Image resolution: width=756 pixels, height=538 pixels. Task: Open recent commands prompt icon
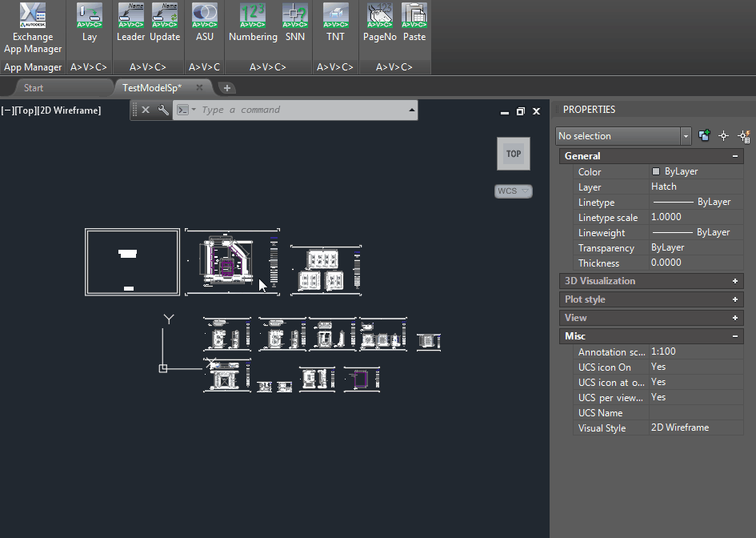(182, 110)
